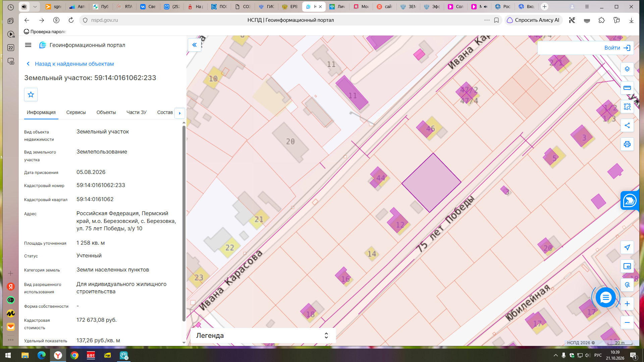The width and height of the screenshot is (644, 362).
Task: Switch to the Объекты tab
Action: (x=106, y=112)
